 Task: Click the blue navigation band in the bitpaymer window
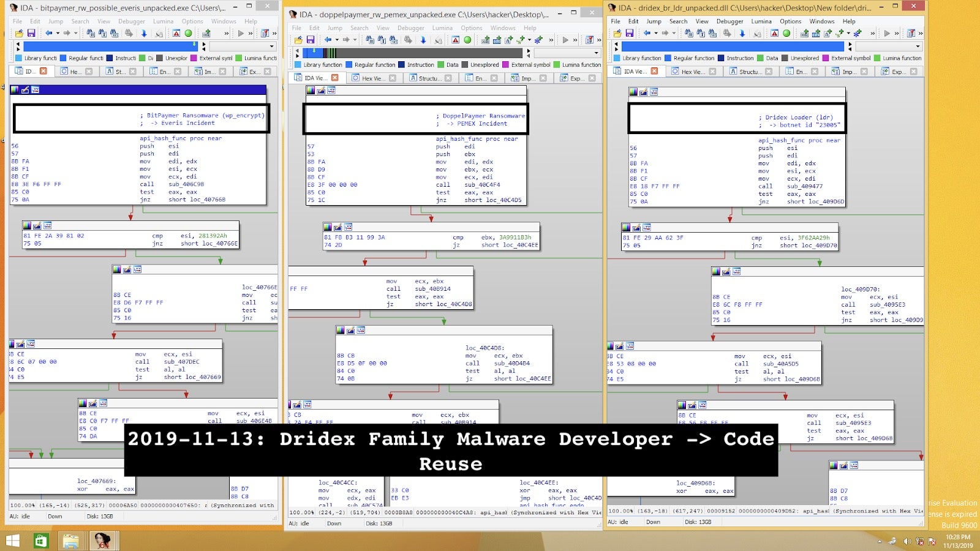[x=109, y=46]
